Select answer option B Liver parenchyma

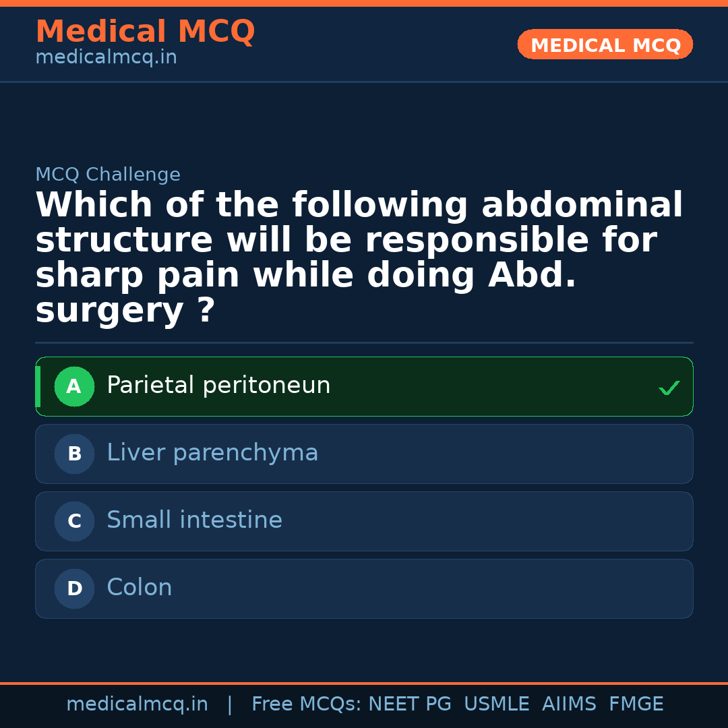click(364, 454)
